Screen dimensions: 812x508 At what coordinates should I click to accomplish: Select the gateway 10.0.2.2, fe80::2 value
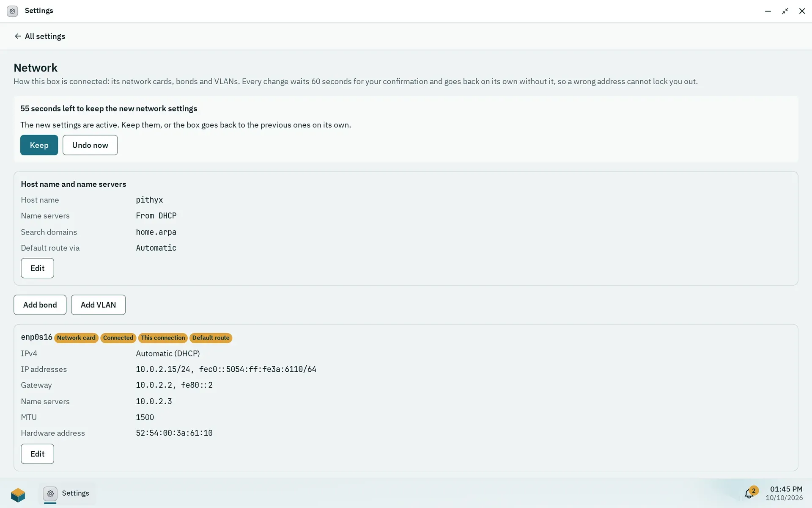[x=174, y=385]
